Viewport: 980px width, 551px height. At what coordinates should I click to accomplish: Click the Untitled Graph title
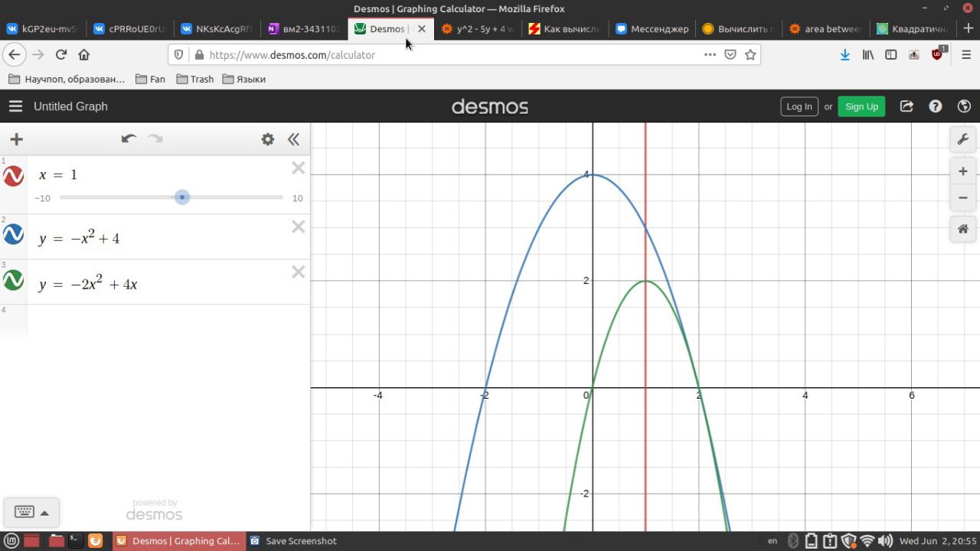(x=70, y=106)
